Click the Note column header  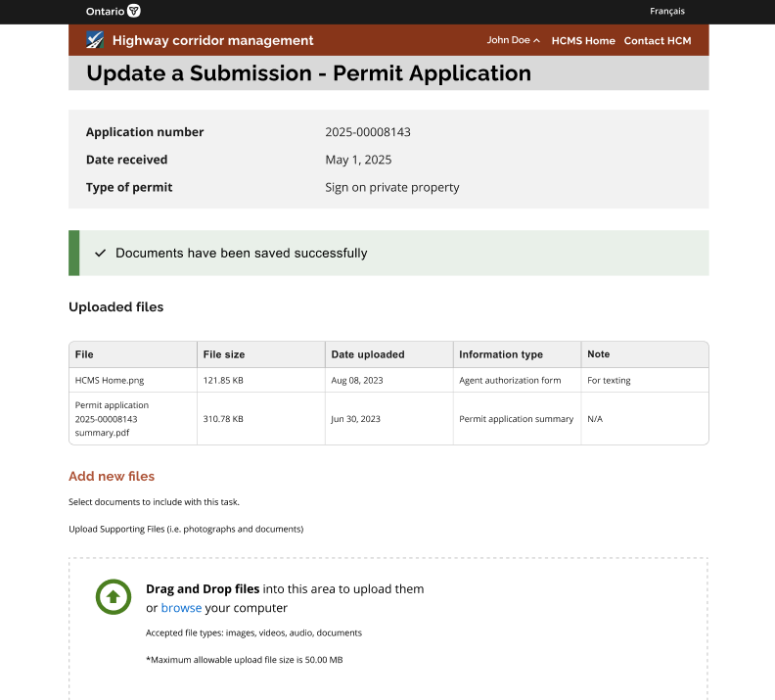598,354
